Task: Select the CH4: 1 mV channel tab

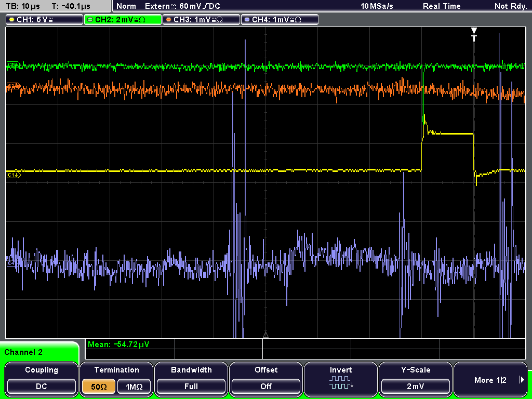Action: tap(280, 20)
